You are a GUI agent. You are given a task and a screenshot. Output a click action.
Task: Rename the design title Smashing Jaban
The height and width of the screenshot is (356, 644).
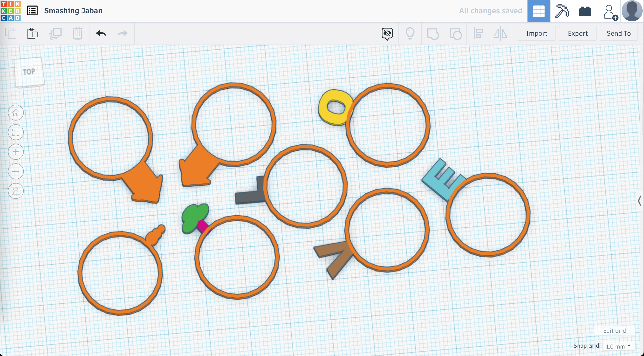73,11
